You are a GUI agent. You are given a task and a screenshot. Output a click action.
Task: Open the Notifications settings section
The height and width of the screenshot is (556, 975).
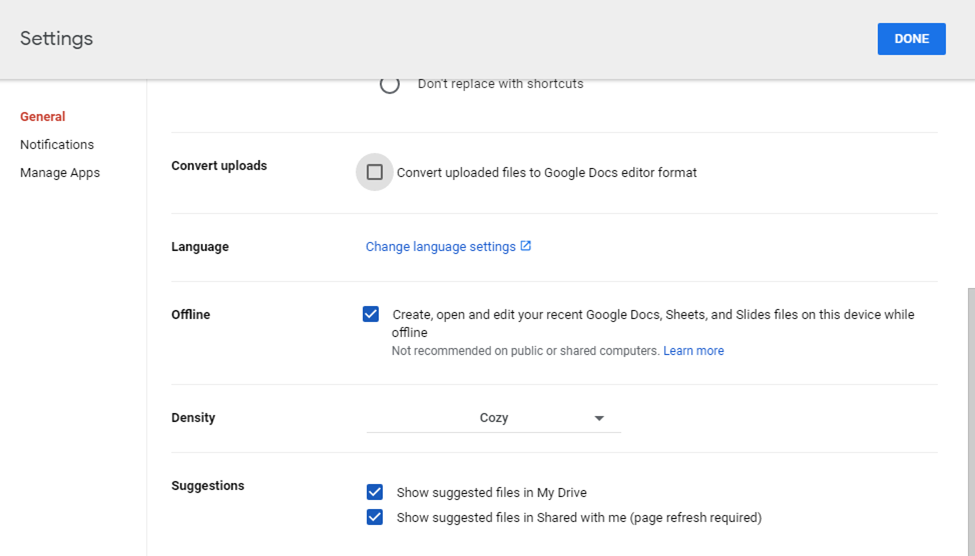coord(57,145)
